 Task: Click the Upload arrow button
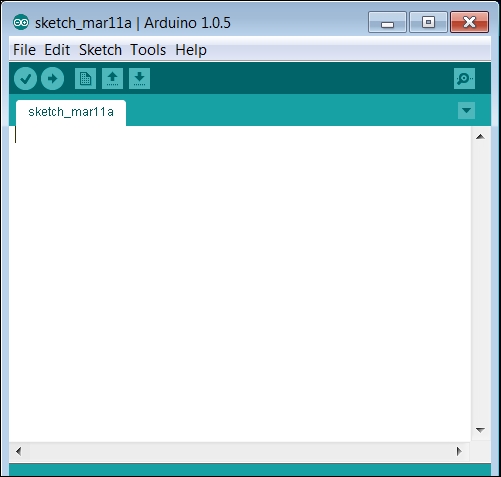tap(52, 79)
